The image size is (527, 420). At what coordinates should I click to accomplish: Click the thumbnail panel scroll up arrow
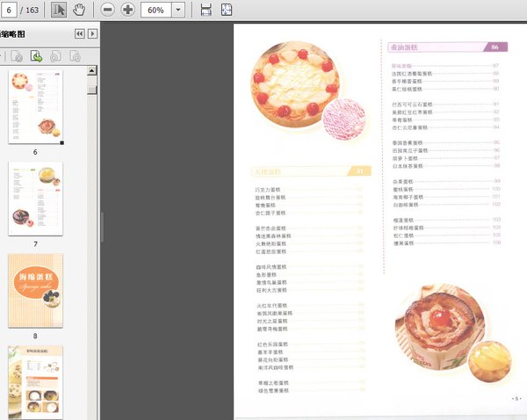coord(91,70)
